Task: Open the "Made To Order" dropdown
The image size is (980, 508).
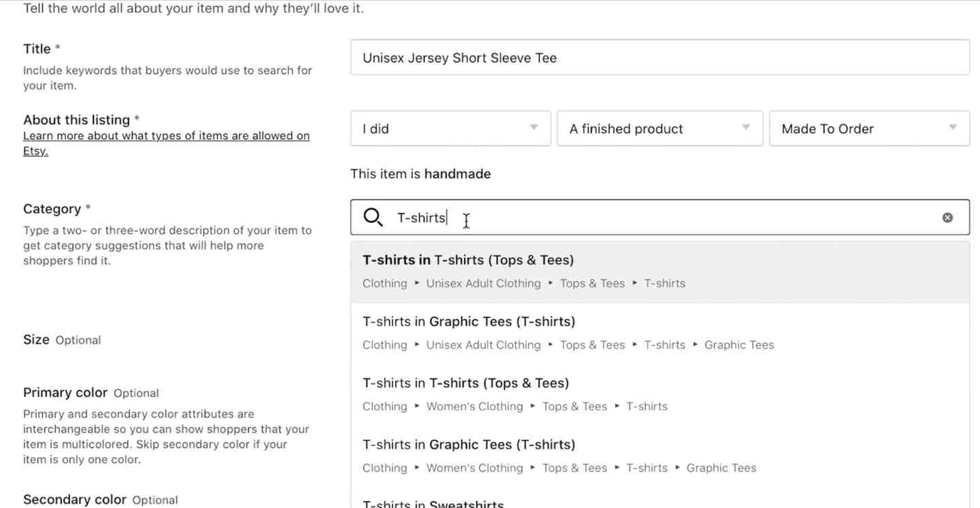Action: point(869,129)
